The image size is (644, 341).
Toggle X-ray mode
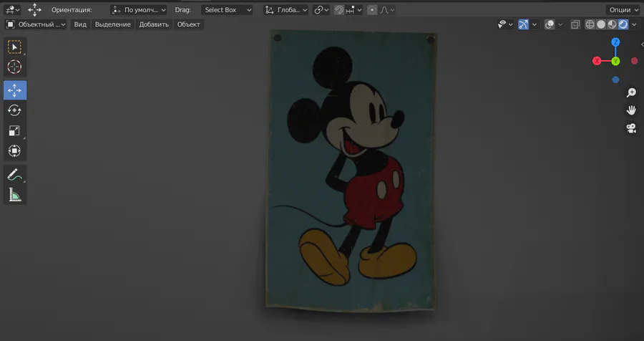[x=575, y=24]
